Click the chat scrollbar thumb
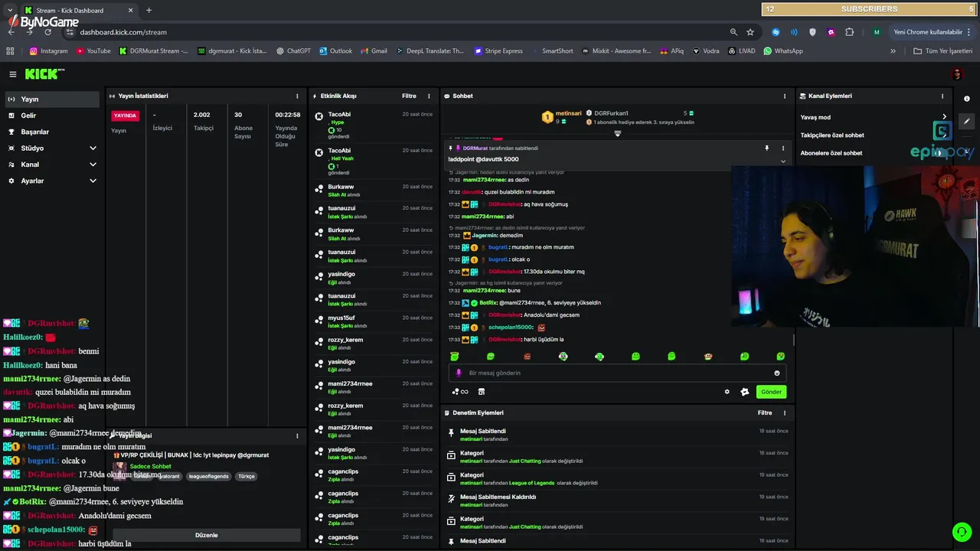 [x=793, y=339]
